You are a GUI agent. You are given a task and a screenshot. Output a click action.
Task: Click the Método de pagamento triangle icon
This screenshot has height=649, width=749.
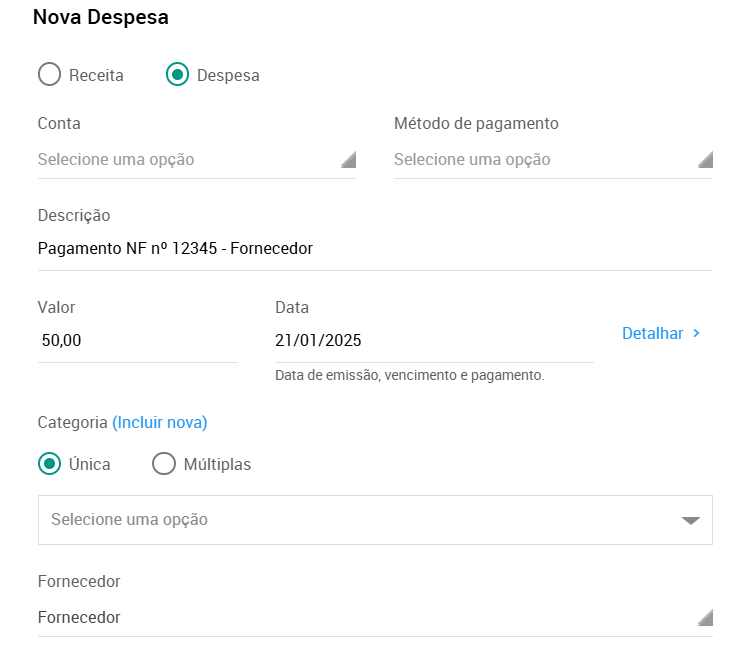(706, 160)
